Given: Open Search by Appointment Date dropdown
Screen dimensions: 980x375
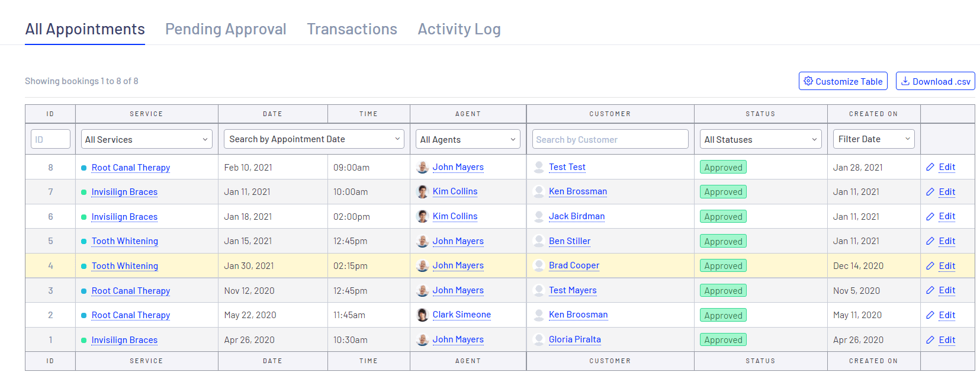Looking at the screenshot, I should tap(314, 139).
